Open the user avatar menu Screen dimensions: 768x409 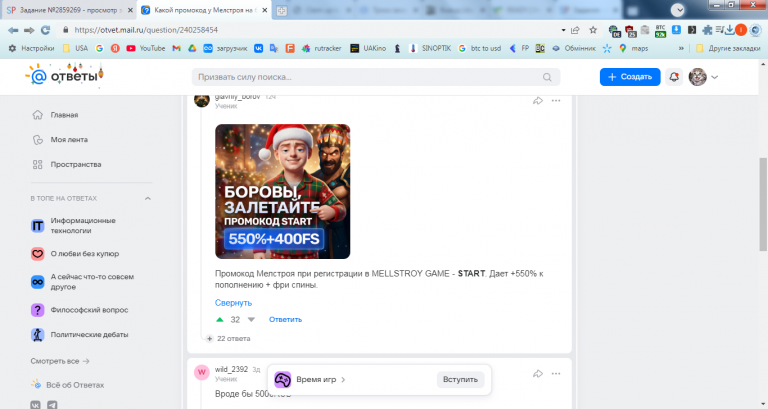click(x=703, y=77)
